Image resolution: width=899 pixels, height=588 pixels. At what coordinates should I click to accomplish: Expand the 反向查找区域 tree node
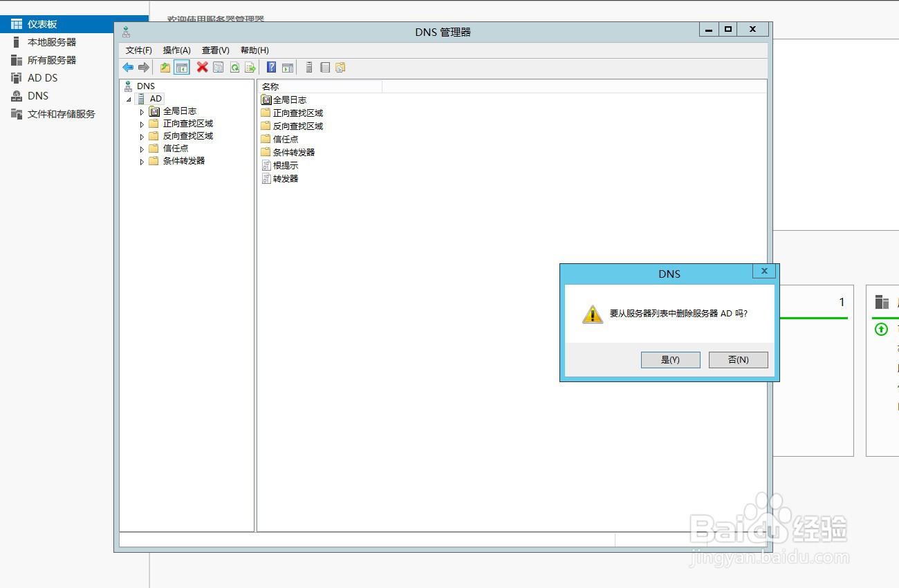(142, 137)
